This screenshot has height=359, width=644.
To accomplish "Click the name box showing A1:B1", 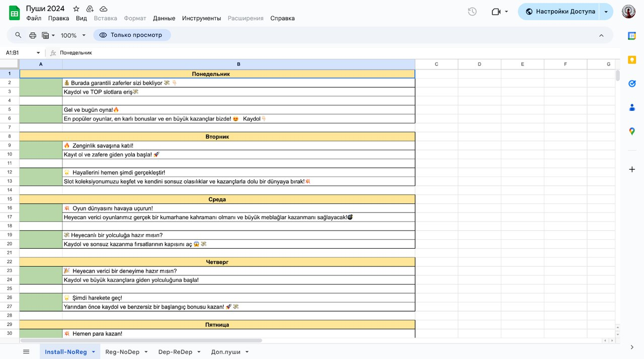I will pyautogui.click(x=18, y=52).
